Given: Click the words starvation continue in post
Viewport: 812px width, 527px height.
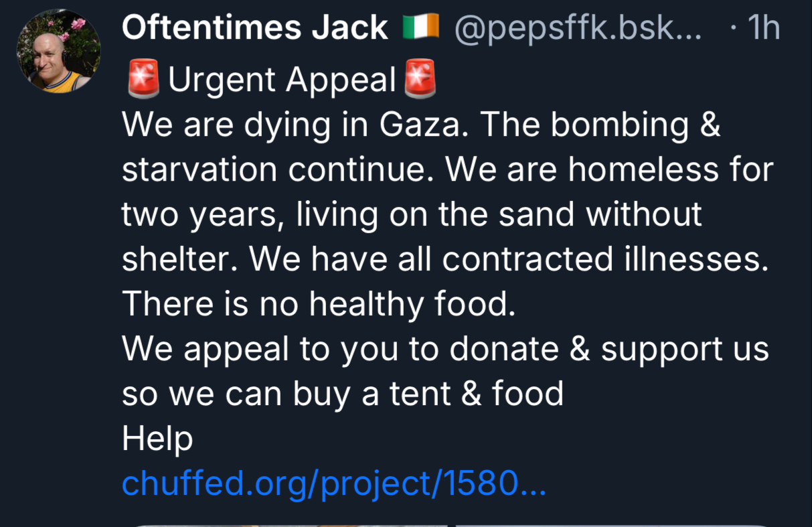Looking at the screenshot, I should pos(278,170).
